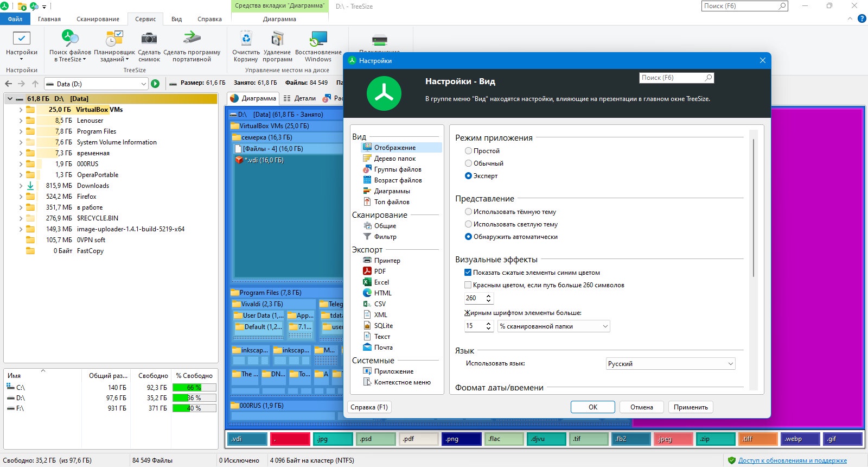Select PDF export settings item

pyautogui.click(x=380, y=272)
